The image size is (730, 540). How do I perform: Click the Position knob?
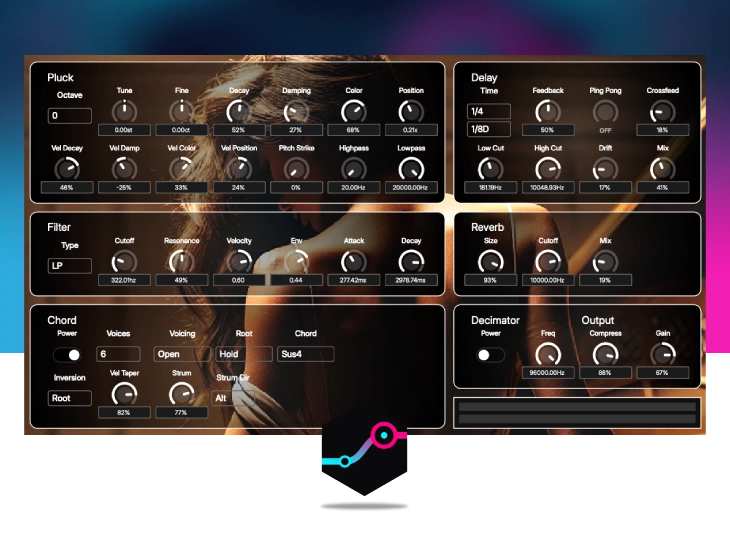click(411, 112)
